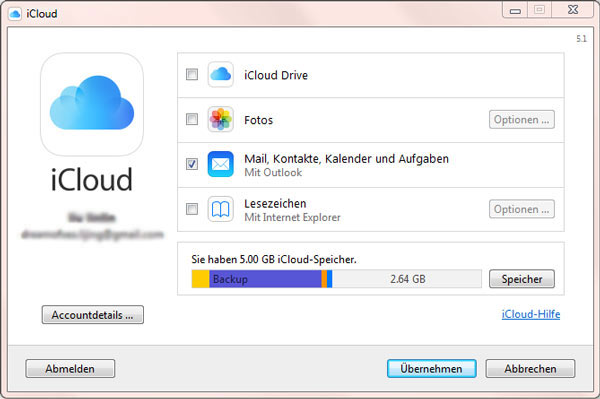
Task: Click the purple Backup storage segment
Action: pos(265,279)
